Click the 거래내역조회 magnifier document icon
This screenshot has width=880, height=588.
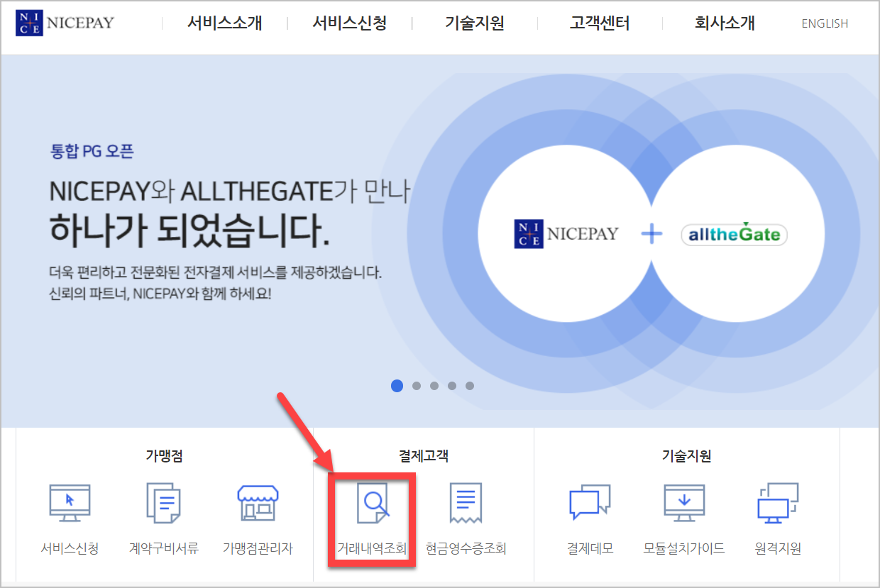tap(373, 503)
